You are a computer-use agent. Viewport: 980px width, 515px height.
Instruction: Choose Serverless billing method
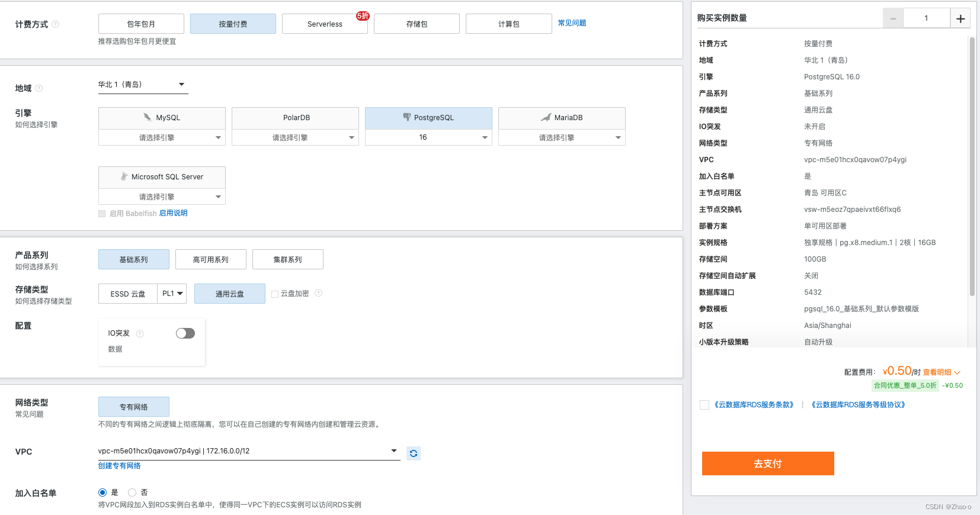[x=325, y=24]
